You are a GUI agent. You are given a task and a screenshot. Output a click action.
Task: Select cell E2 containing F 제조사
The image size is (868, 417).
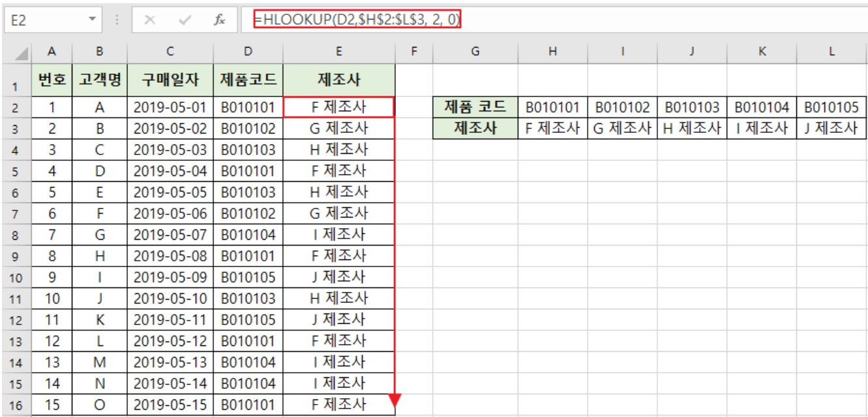339,107
